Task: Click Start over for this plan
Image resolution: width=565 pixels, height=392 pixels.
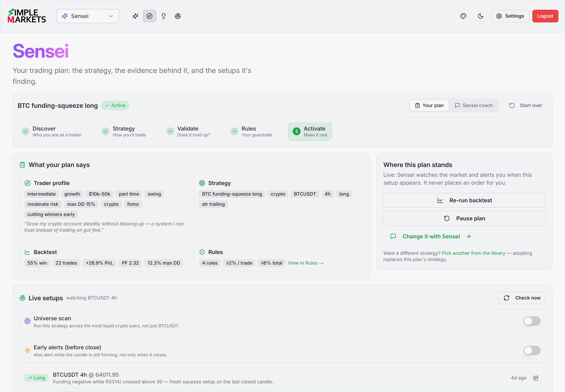Action: 526,105
